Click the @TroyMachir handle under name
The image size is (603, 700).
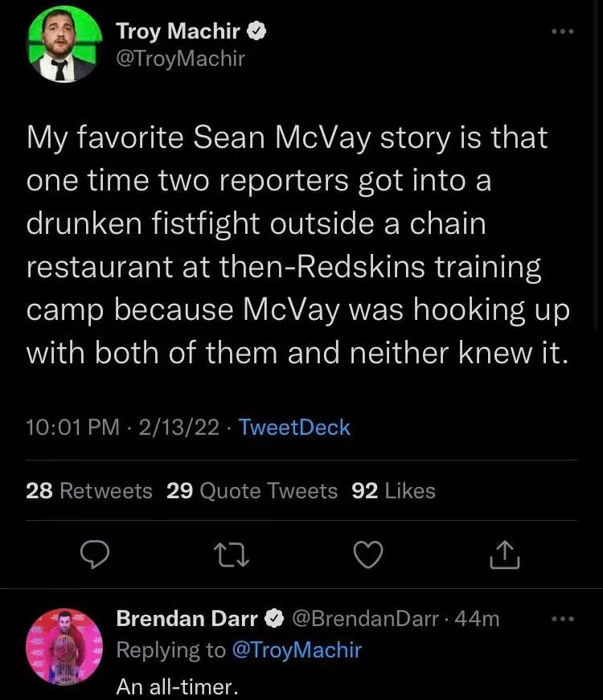click(x=181, y=58)
